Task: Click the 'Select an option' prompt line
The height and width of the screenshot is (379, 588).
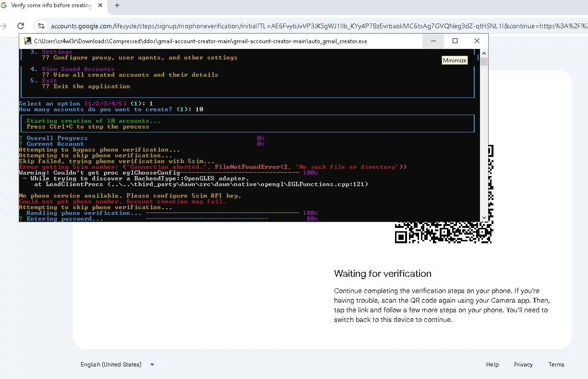Action: click(x=86, y=104)
